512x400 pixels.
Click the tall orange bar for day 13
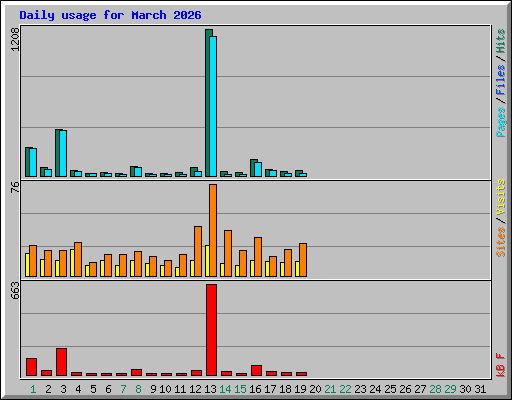pos(213,230)
